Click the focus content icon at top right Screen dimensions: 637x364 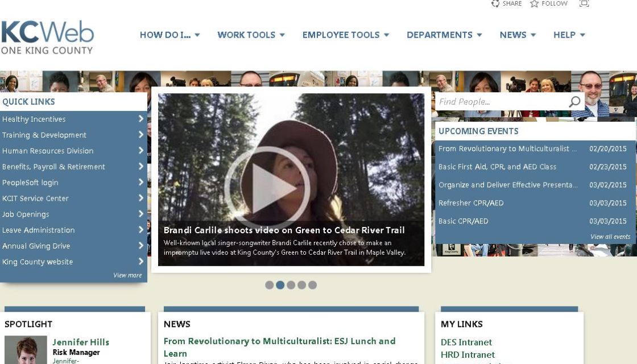[584, 4]
